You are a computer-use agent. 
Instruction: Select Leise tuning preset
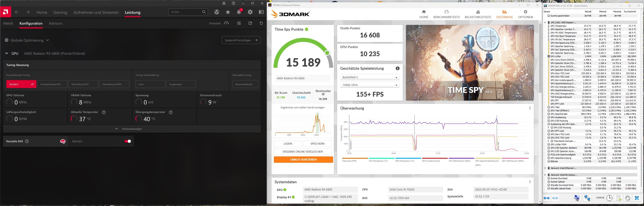click(x=150, y=84)
